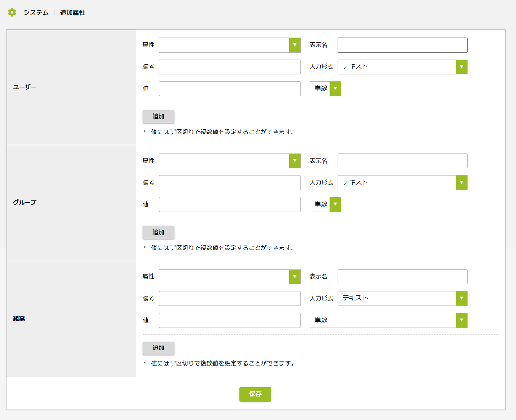Viewport: 516px width, 420px height.
Task: Open the 組織 入力形式 dropdown
Action: (x=402, y=298)
